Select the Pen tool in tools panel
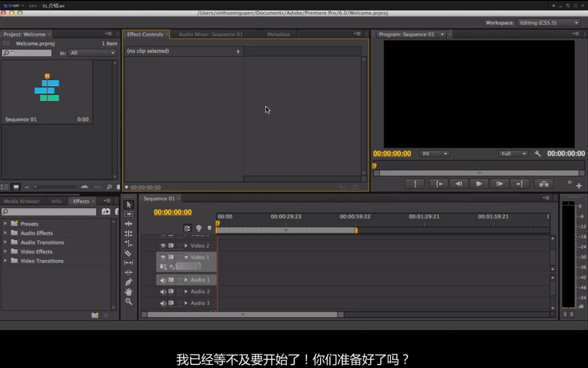The image size is (588, 368). pyautogui.click(x=129, y=282)
